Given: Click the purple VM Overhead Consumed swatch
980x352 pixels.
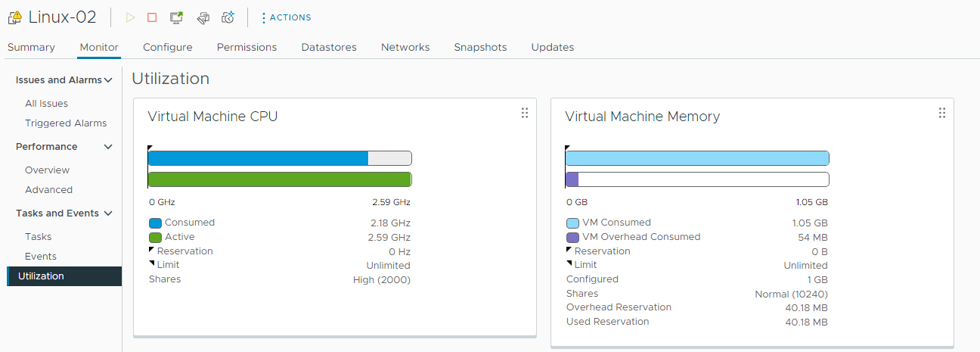Looking at the screenshot, I should point(572,238).
